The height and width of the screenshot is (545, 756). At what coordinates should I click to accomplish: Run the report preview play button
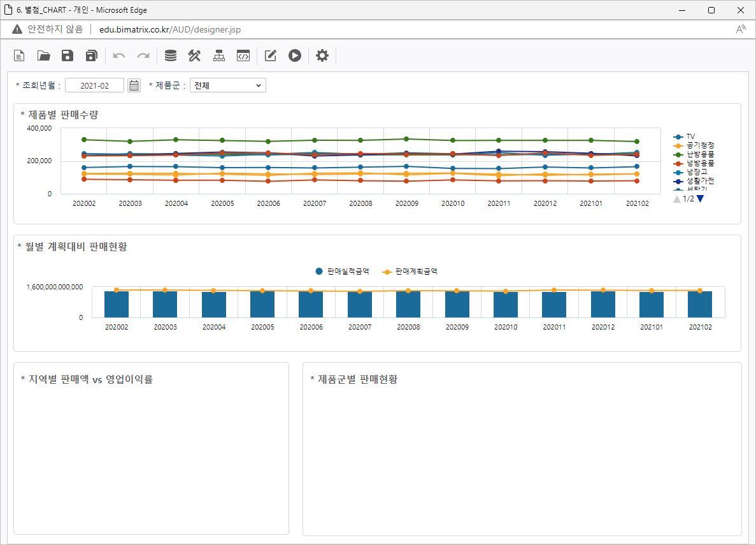(294, 56)
